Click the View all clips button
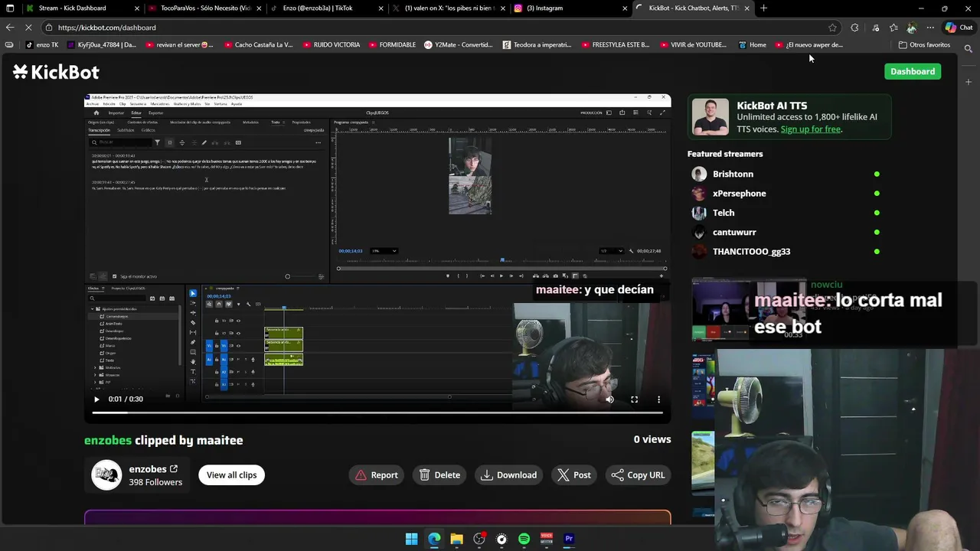980x551 pixels. tap(231, 475)
